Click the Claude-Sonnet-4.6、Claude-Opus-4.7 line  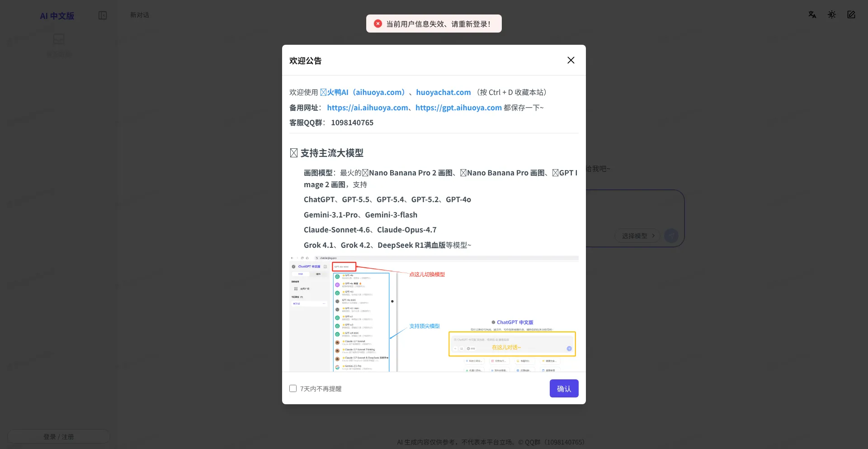tap(370, 230)
